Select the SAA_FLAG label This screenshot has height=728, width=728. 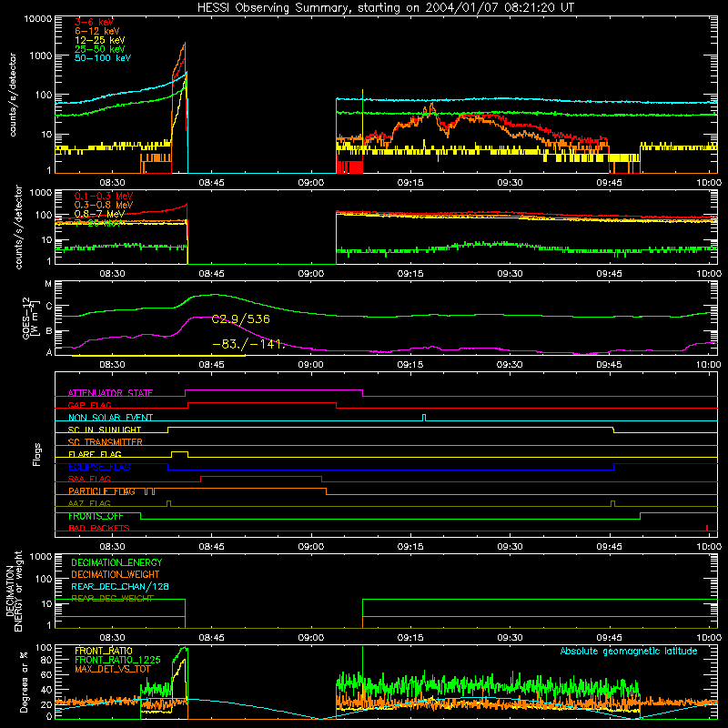coord(89,480)
